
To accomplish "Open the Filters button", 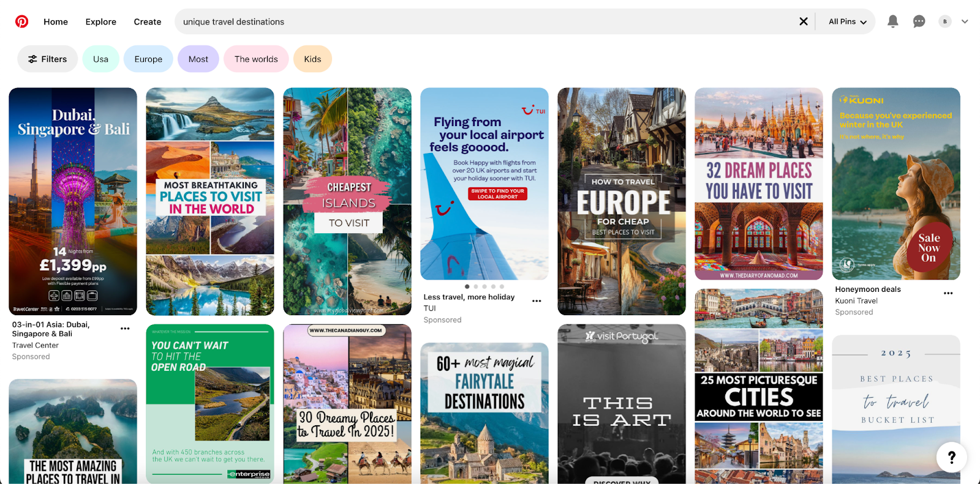I will [48, 59].
